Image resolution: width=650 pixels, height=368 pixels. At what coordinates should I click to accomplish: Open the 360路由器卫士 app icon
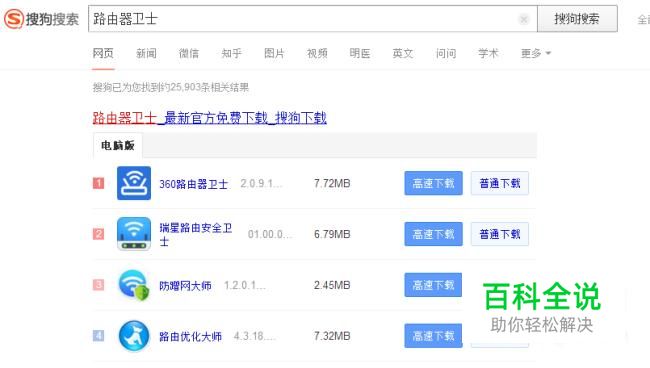point(133,183)
